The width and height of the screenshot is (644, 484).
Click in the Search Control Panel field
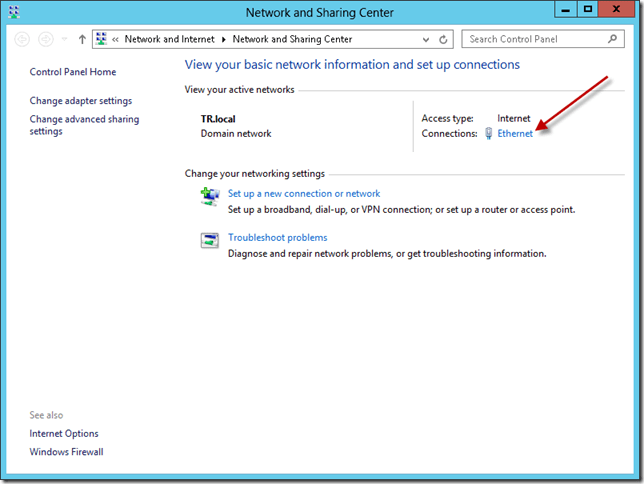click(535, 40)
